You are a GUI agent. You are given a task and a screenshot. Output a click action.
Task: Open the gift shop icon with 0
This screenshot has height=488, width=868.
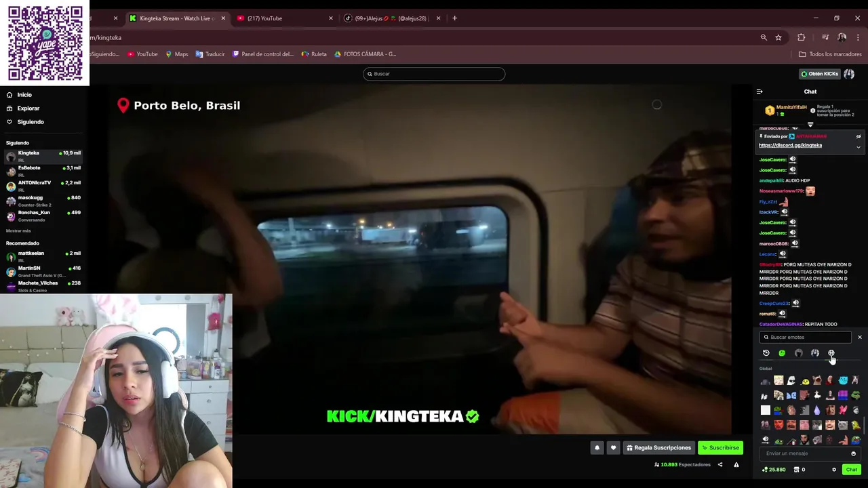[x=800, y=470]
